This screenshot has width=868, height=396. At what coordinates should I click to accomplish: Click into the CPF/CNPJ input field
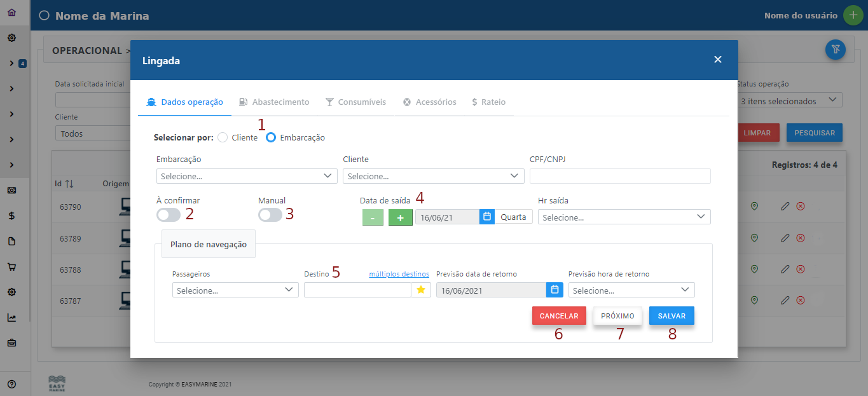pos(620,176)
